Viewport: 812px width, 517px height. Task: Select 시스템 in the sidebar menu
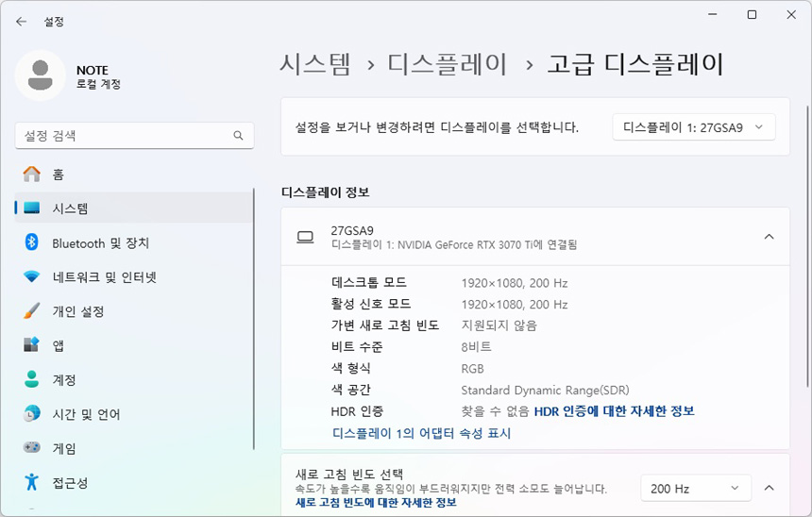click(70, 208)
